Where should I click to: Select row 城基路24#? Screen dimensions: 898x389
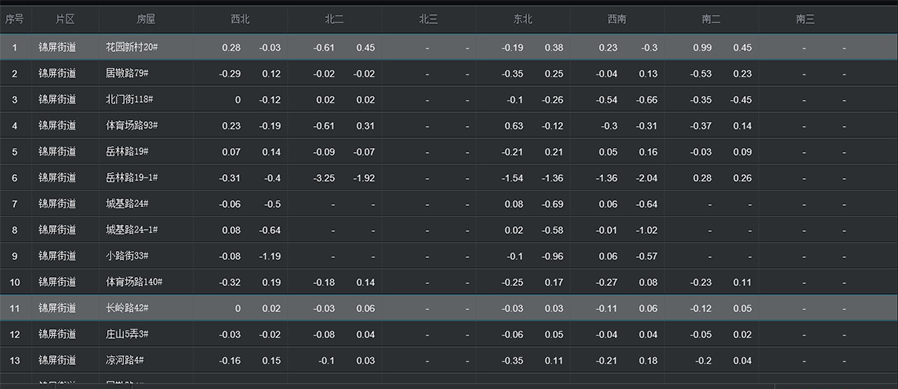pos(449,204)
